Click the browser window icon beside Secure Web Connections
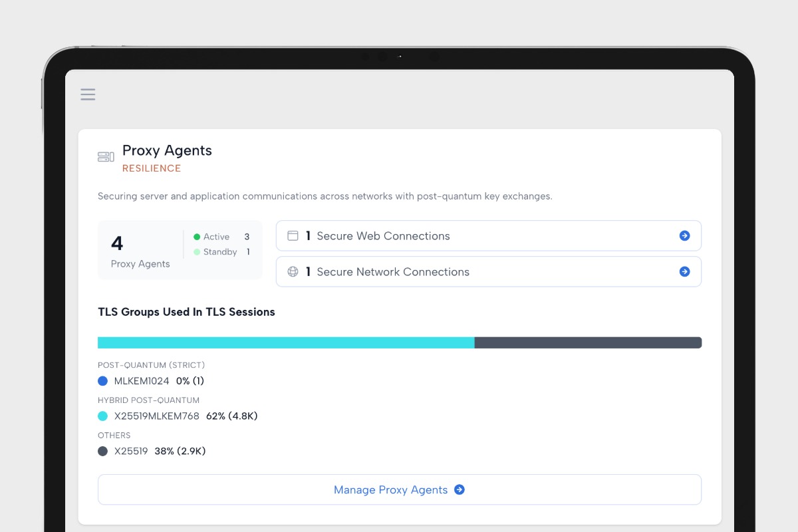 [293, 236]
